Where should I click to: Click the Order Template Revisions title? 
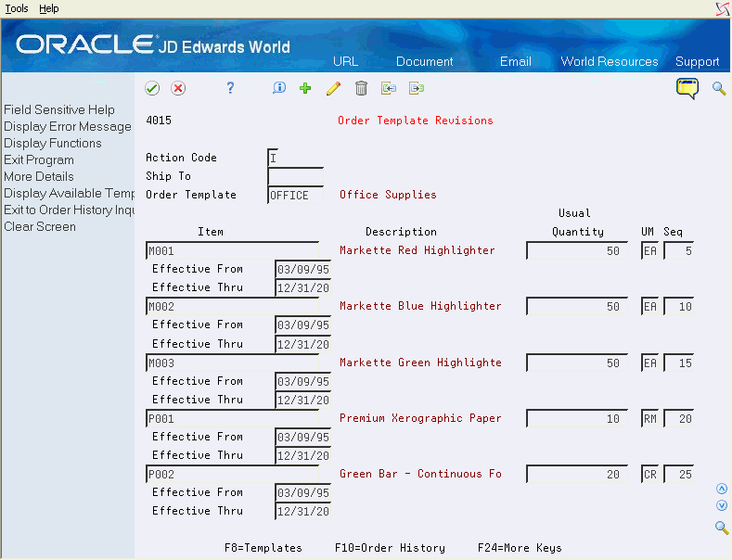point(416,121)
